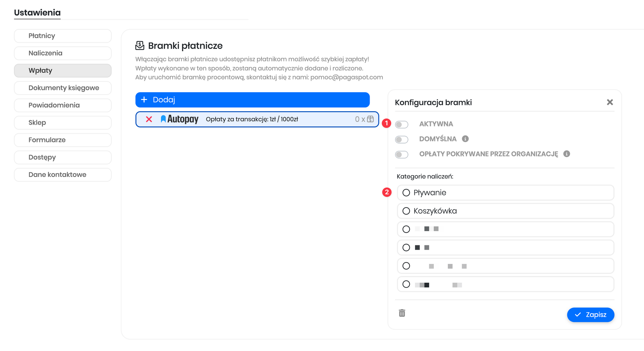Screen dimensions: 644x351
Task: Select the Koszykówka category option
Action: [406, 211]
